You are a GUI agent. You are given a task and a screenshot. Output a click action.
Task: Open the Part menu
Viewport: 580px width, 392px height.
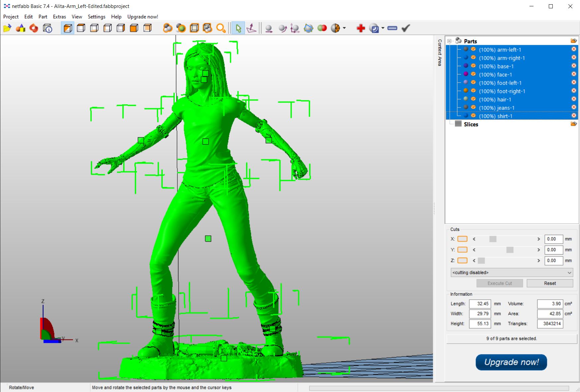[x=43, y=17]
